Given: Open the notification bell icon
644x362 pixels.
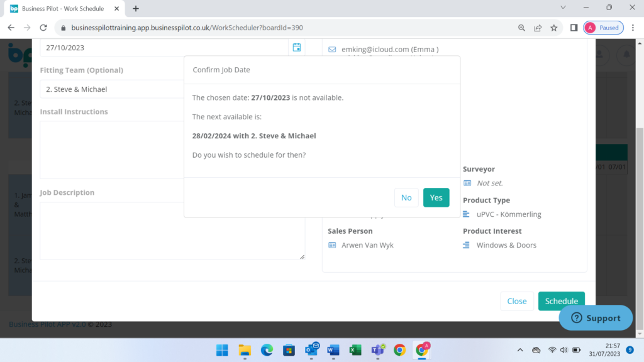Looking at the screenshot, I should coord(626,55).
